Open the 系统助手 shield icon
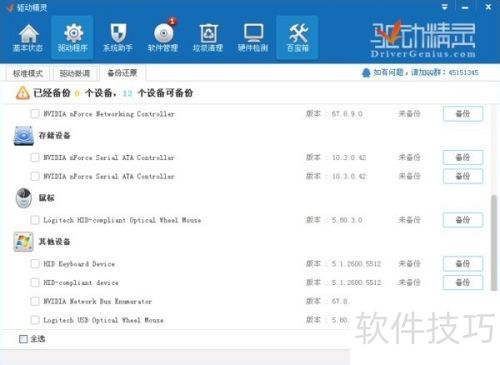Viewport: 500px width, 365px height. click(x=118, y=38)
